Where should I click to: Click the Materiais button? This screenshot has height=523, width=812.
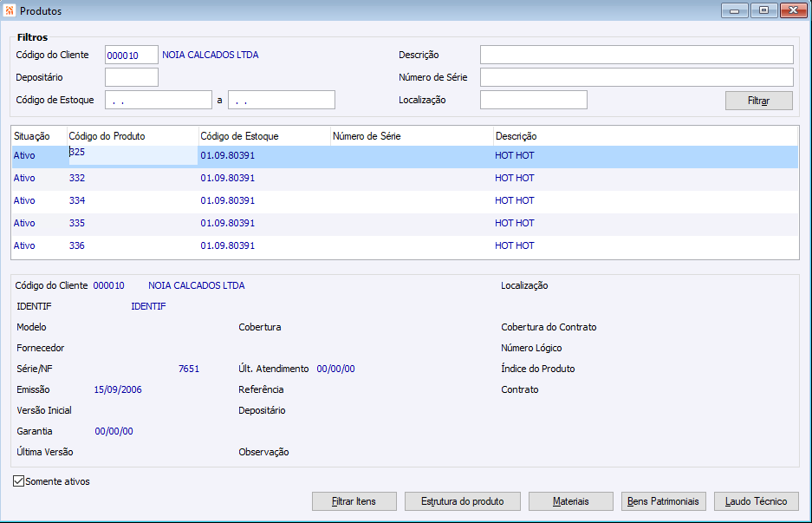click(x=571, y=501)
